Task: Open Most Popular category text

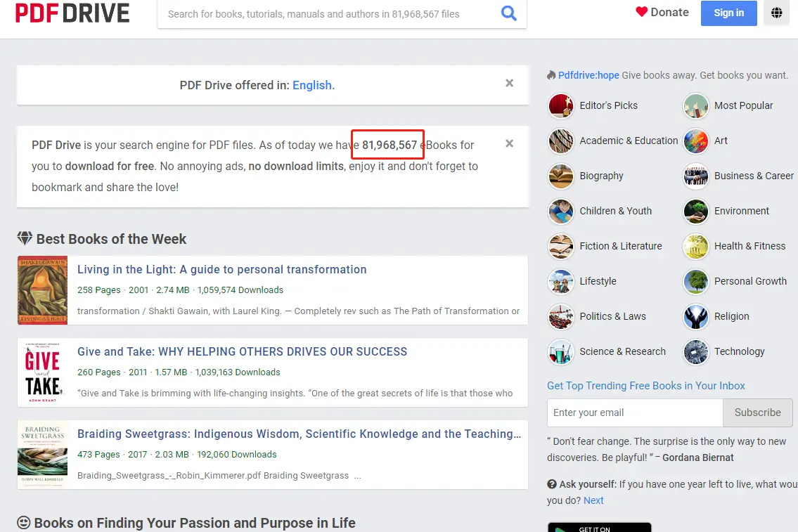Action: click(x=744, y=105)
